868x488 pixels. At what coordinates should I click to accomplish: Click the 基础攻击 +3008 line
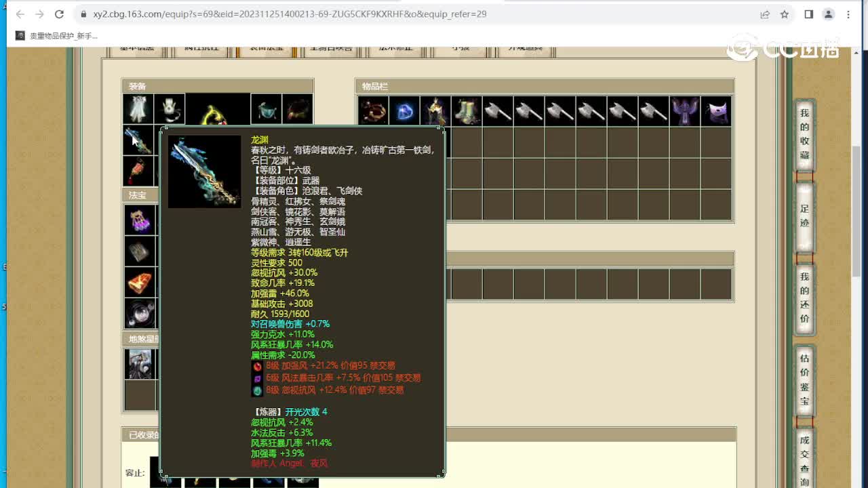[x=282, y=304]
